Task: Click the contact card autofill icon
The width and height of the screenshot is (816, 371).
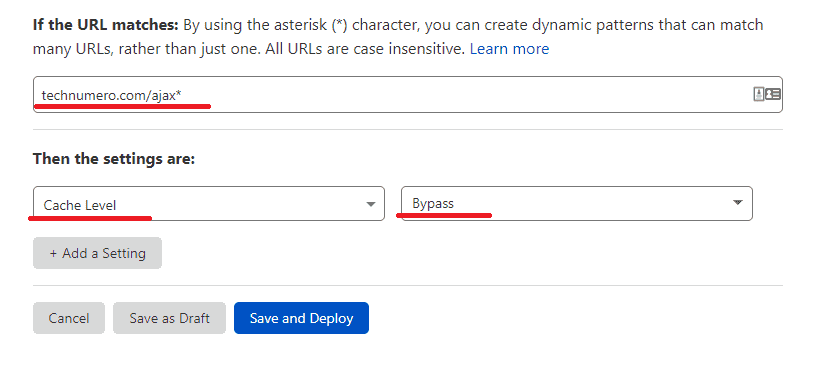Action: tap(773, 94)
